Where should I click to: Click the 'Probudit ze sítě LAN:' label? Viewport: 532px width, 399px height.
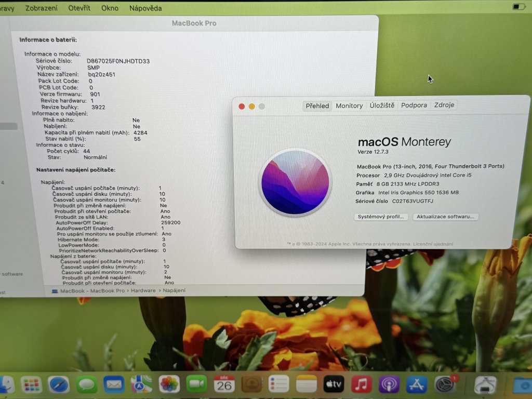pyautogui.click(x=82, y=217)
